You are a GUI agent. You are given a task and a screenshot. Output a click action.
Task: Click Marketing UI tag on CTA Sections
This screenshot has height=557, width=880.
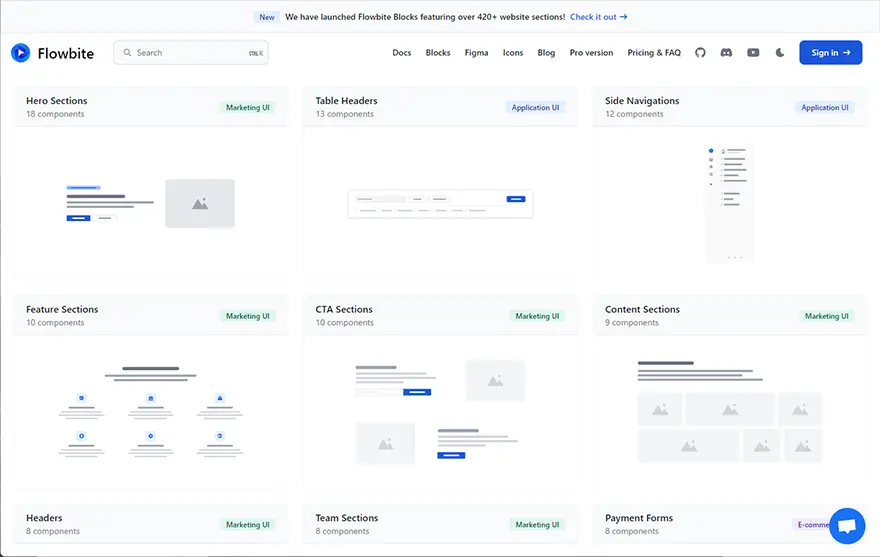[x=537, y=316]
